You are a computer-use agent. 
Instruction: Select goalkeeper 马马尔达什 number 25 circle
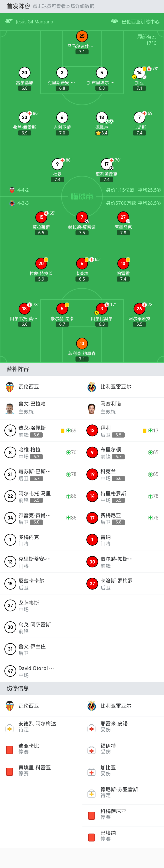(x=82, y=36)
